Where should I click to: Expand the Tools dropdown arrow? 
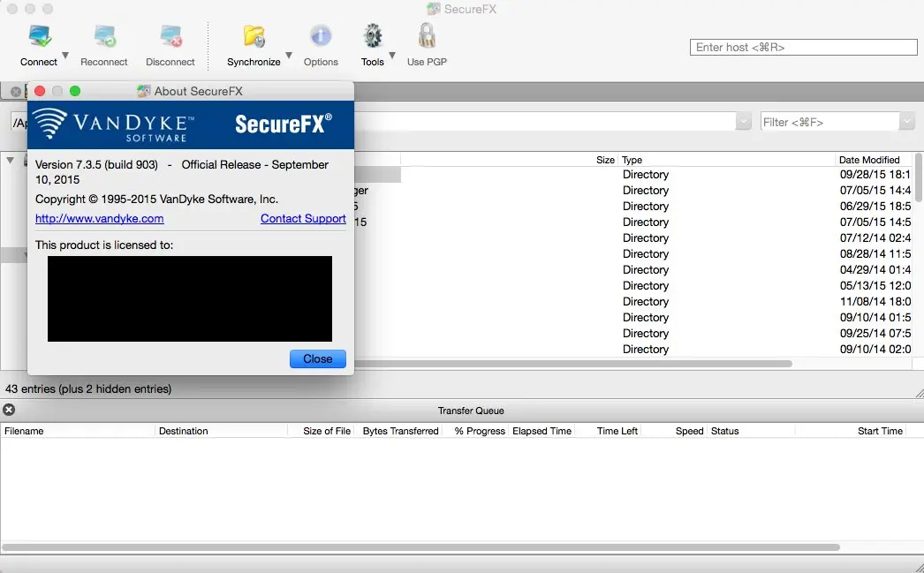coord(392,56)
